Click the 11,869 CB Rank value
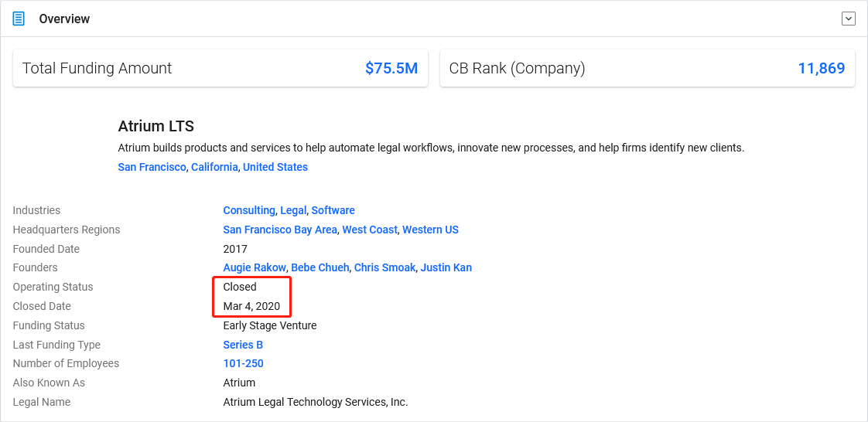The image size is (868, 422). 821,68
